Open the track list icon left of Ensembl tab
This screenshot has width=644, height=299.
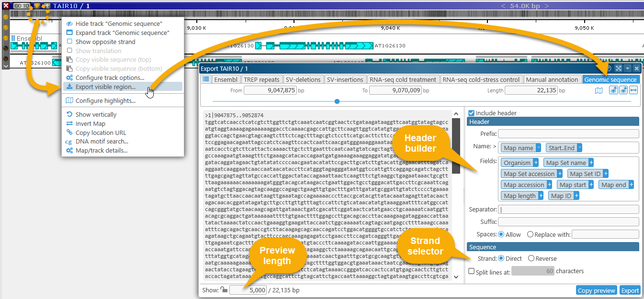[206, 79]
